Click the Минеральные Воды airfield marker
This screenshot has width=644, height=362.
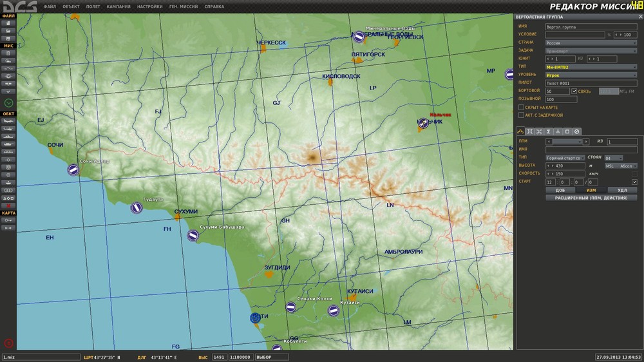[x=359, y=37]
